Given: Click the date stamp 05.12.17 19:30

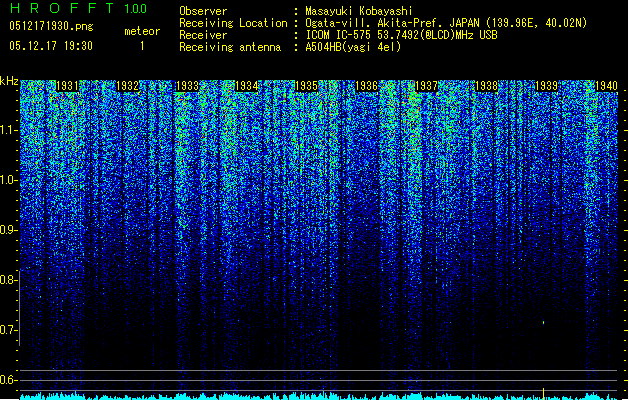Looking at the screenshot, I should (51, 46).
